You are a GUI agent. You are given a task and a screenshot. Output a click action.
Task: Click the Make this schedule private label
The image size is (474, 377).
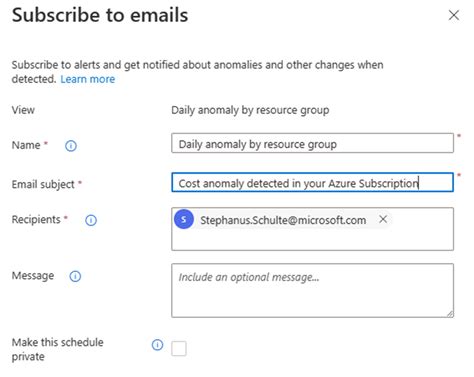[57, 349]
